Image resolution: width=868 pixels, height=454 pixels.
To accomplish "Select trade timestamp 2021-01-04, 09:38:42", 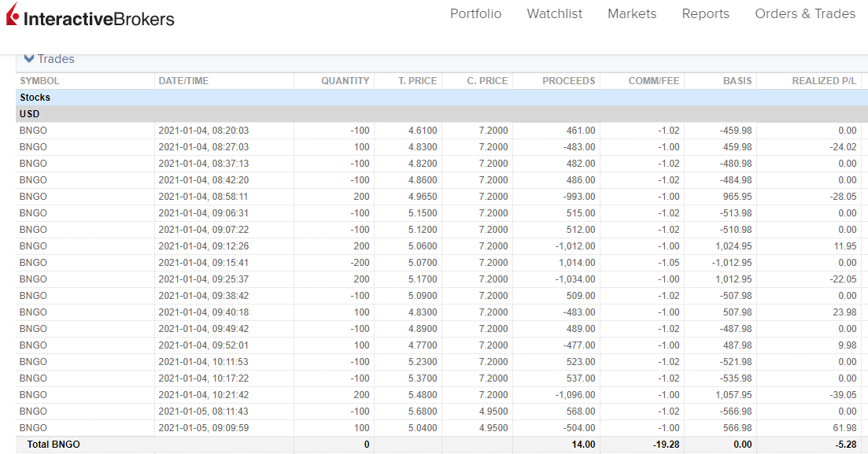I will [x=204, y=296].
